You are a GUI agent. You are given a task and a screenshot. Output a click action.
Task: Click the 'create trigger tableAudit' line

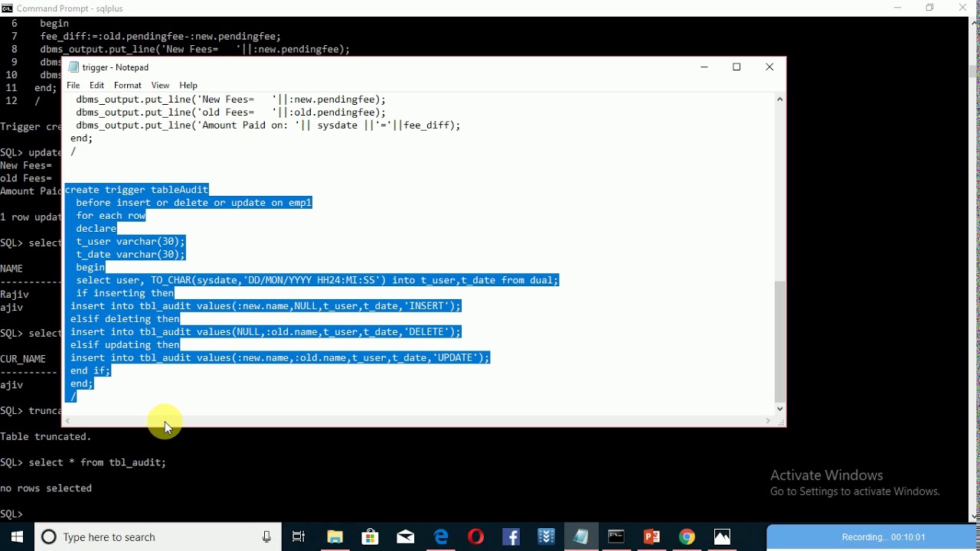[136, 190]
